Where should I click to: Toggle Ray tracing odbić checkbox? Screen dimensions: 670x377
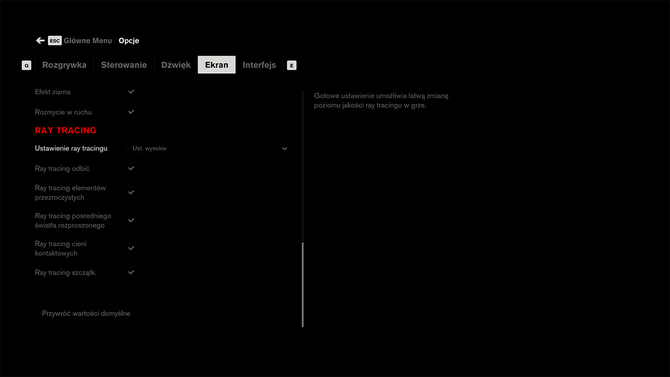(x=131, y=168)
